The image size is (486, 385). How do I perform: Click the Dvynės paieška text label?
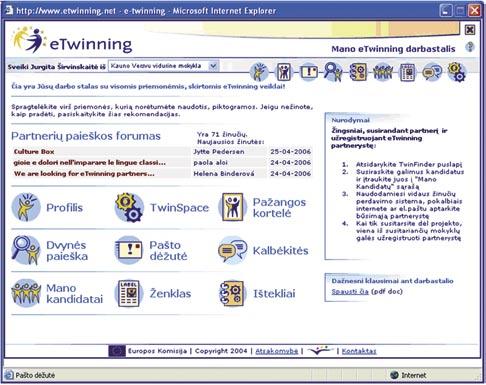pyautogui.click(x=67, y=251)
